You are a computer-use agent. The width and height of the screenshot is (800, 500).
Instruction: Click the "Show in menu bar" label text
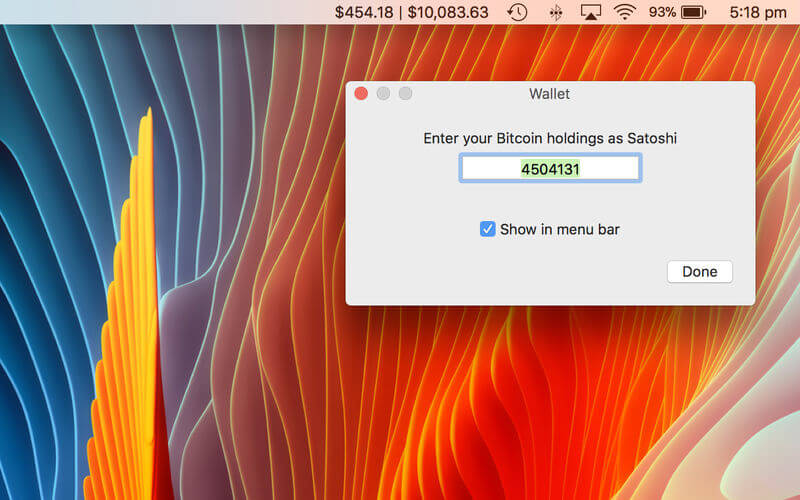click(x=560, y=230)
